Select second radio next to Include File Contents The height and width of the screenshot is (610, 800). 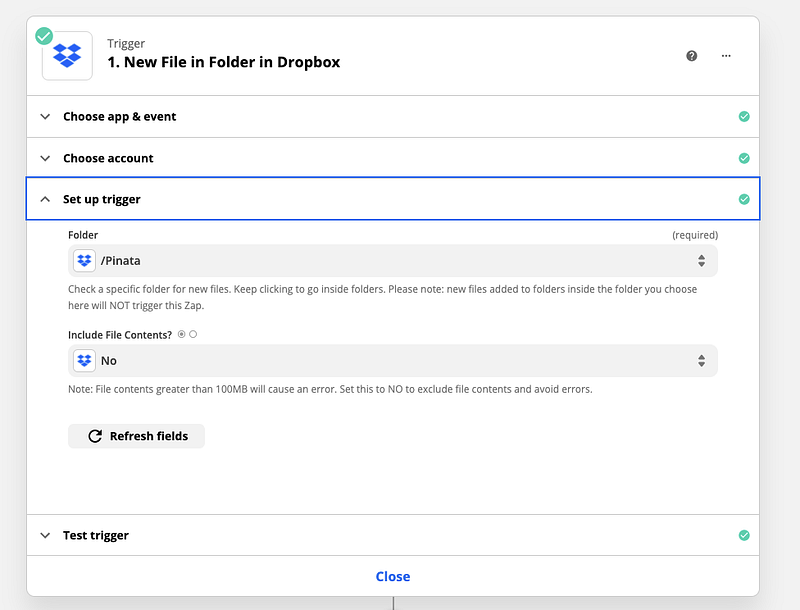coord(193,335)
